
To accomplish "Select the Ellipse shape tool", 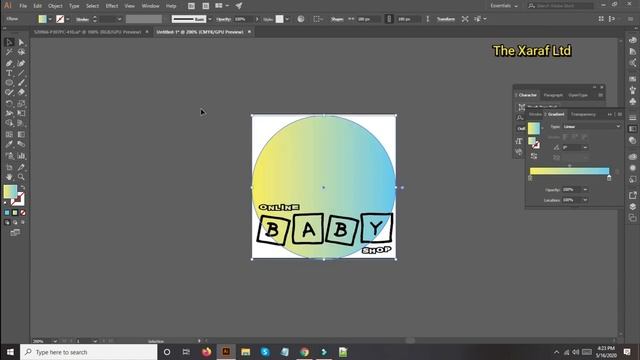I will (x=9, y=83).
